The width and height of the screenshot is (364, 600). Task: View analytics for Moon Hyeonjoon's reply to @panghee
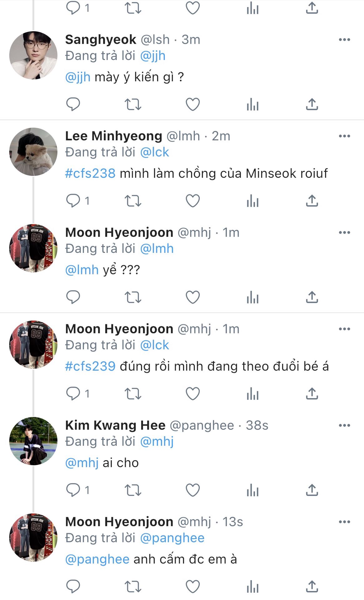click(x=252, y=586)
